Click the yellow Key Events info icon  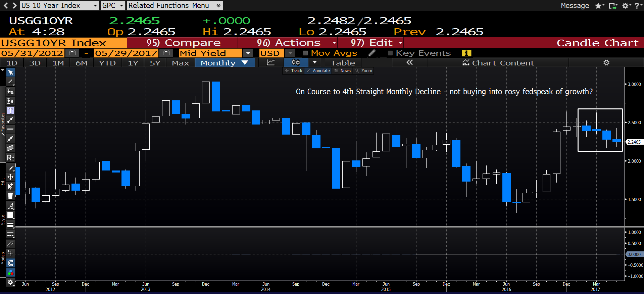466,53
